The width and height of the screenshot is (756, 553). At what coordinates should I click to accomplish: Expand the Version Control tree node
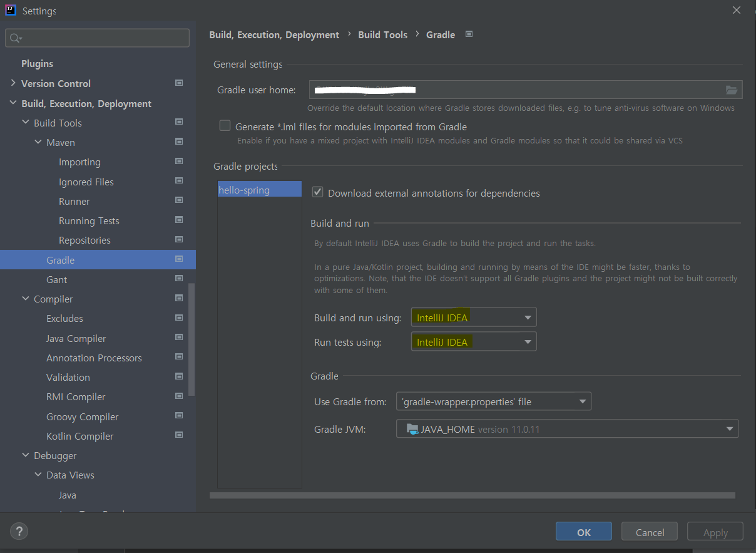[x=13, y=83]
